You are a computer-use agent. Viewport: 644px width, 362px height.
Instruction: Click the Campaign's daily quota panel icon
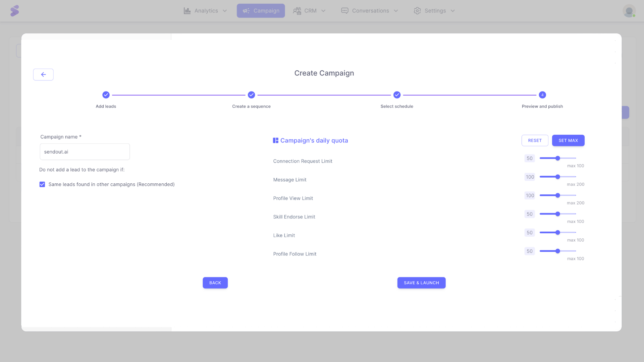pyautogui.click(x=275, y=140)
